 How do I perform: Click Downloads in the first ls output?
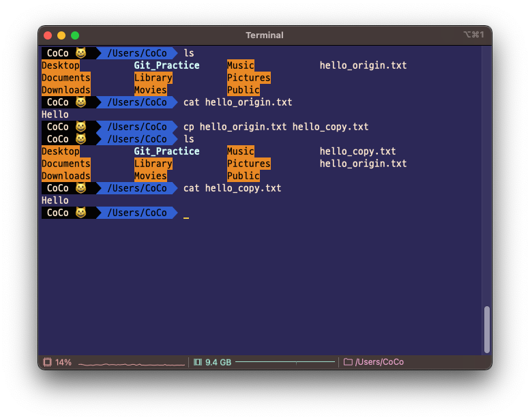pos(66,90)
